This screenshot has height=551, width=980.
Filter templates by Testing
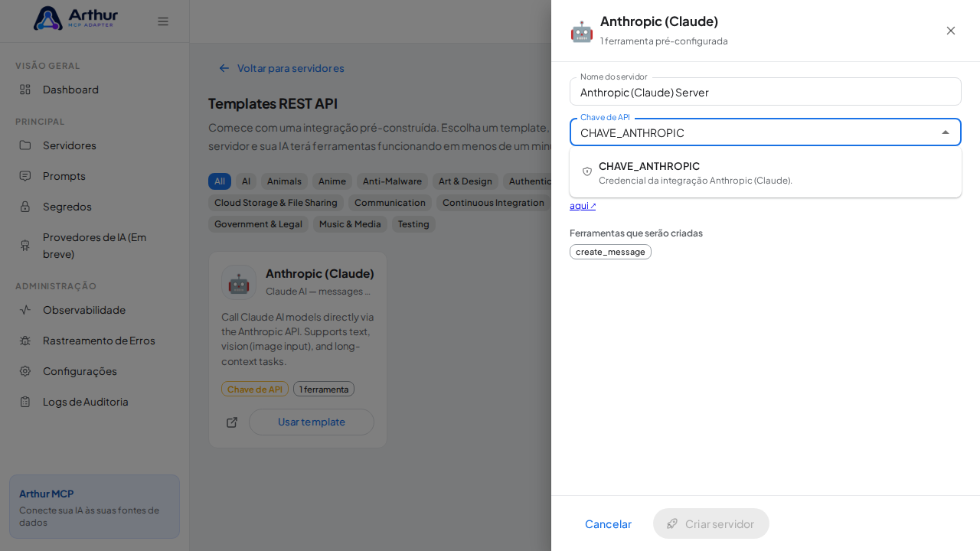coord(413,224)
